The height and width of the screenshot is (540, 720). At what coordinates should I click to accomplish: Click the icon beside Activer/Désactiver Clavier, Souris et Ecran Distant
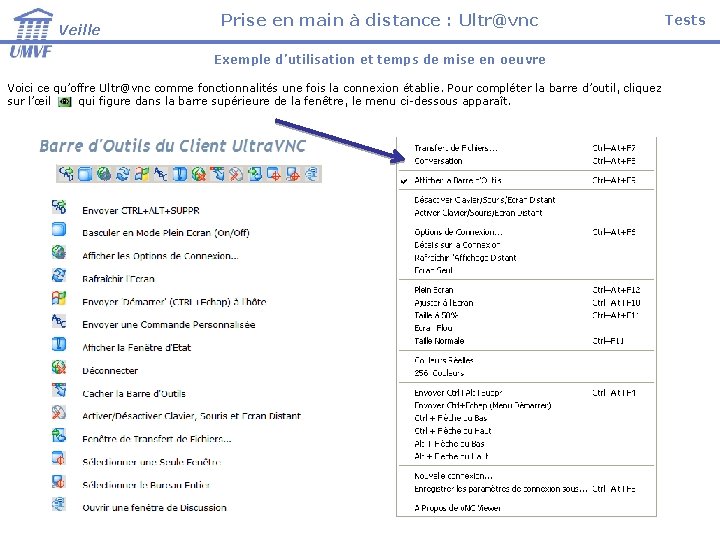click(x=59, y=412)
